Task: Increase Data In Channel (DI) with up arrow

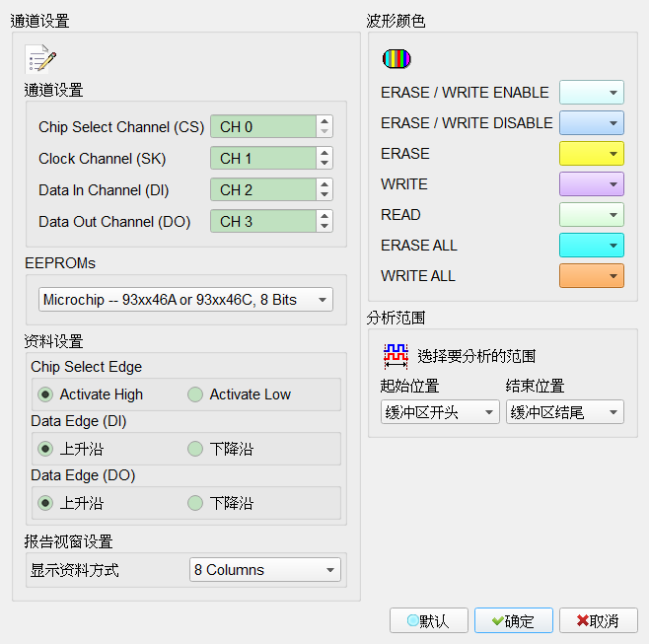Action: 324,184
